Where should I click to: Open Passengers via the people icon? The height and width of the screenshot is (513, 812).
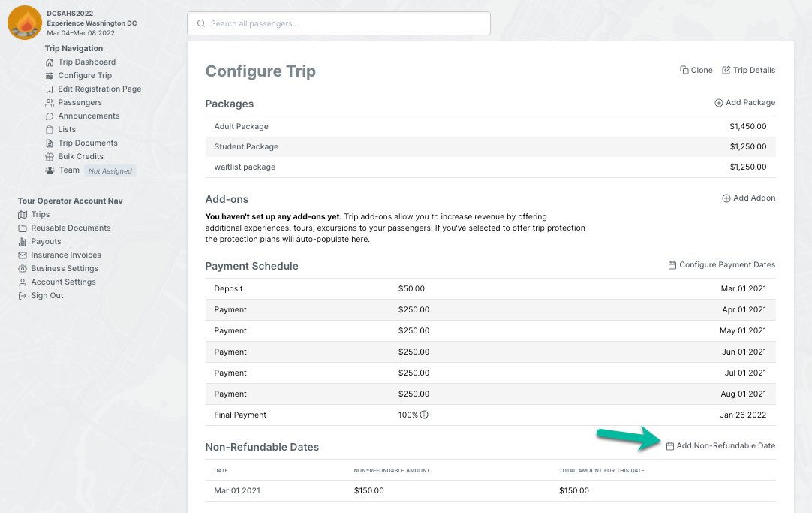point(51,102)
